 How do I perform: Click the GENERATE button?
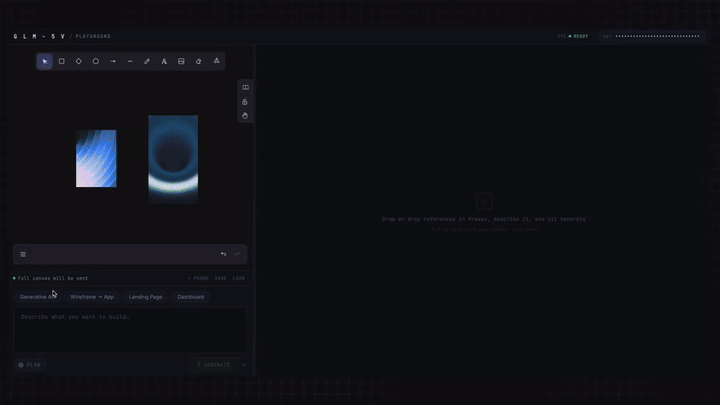pos(214,365)
